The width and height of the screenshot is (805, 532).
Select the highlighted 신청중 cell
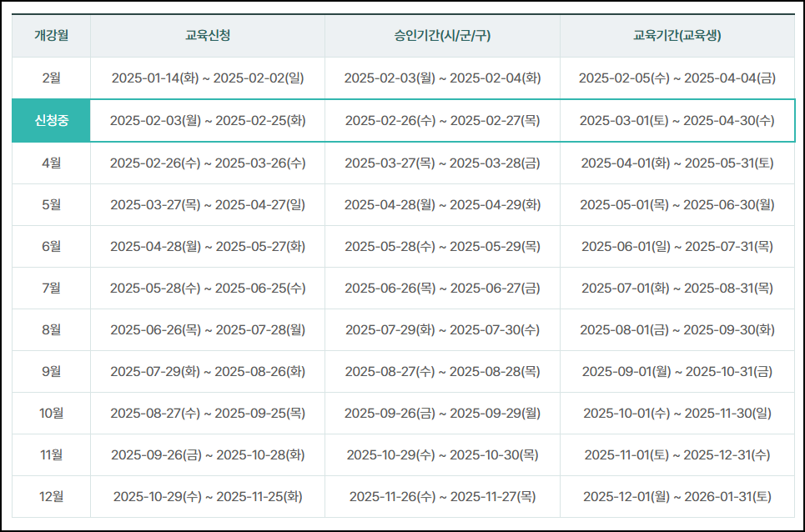[52, 121]
